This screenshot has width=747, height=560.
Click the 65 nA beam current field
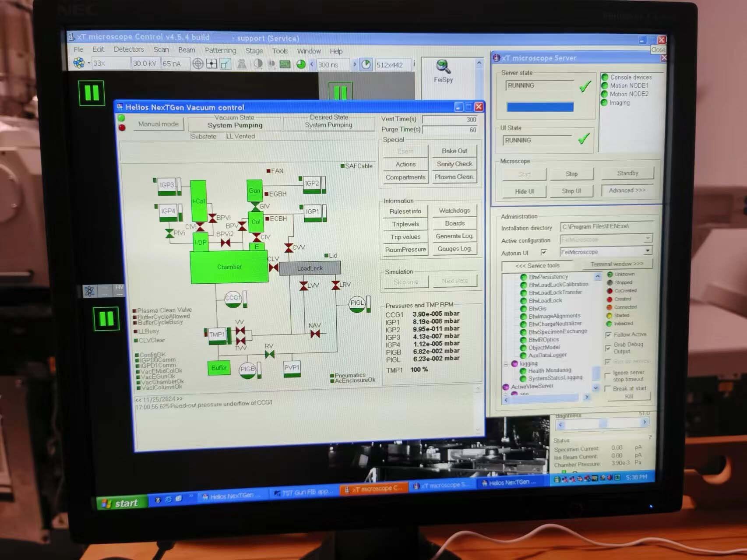point(175,64)
